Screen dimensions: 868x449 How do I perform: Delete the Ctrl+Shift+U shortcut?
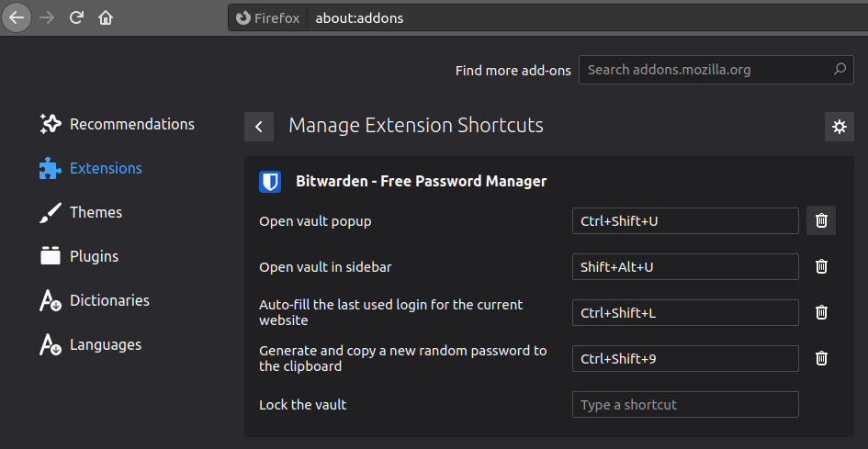(821, 221)
